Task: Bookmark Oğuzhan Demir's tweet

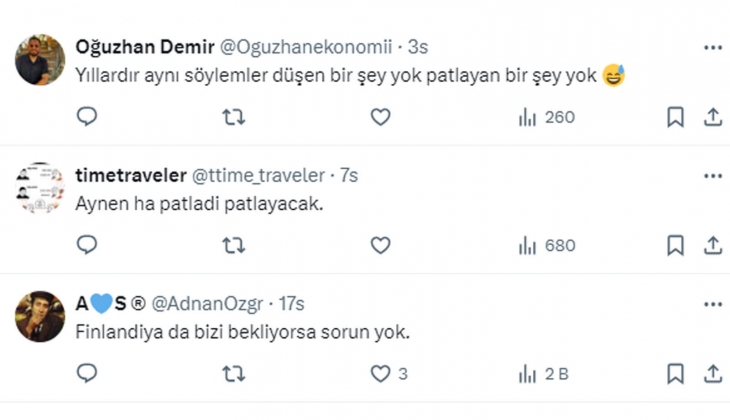Action: [675, 117]
